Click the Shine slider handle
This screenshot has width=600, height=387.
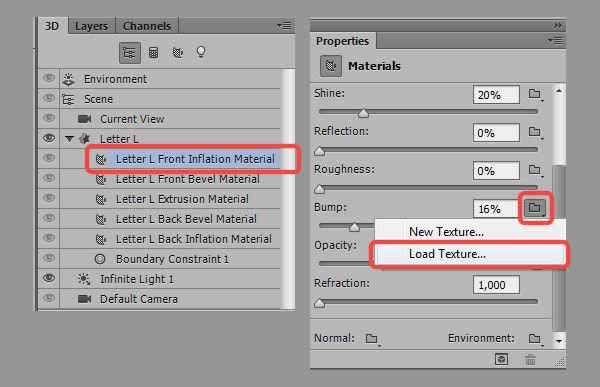pyautogui.click(x=364, y=113)
